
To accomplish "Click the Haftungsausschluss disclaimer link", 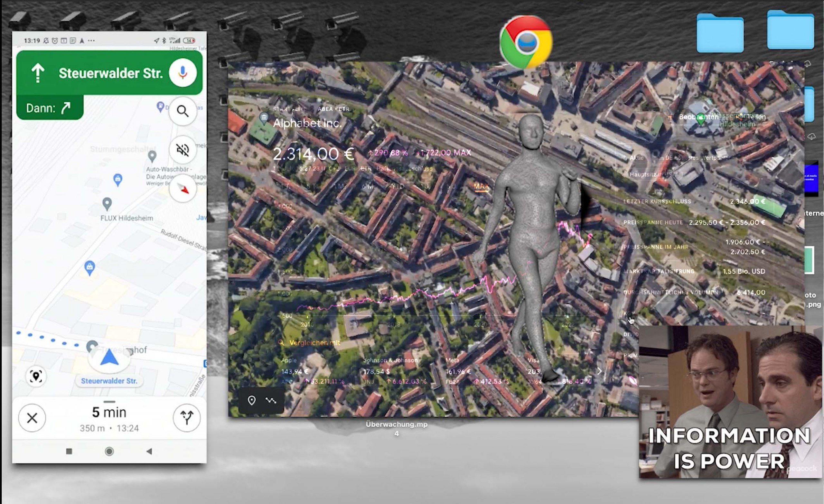I will [404, 169].
